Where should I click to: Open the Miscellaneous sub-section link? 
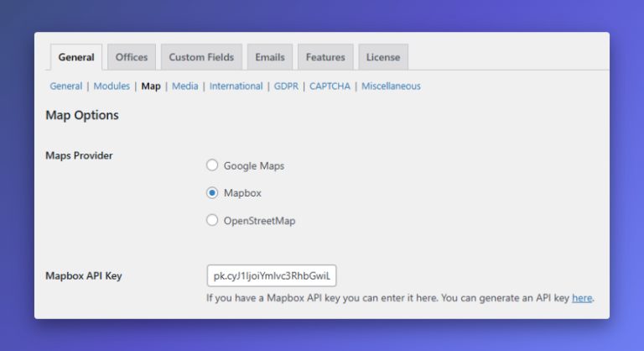point(391,86)
